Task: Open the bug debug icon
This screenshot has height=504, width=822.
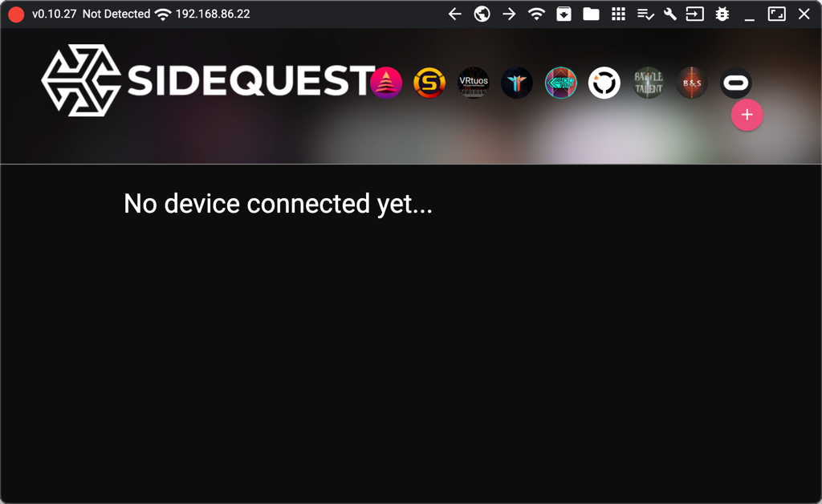Action: click(722, 14)
